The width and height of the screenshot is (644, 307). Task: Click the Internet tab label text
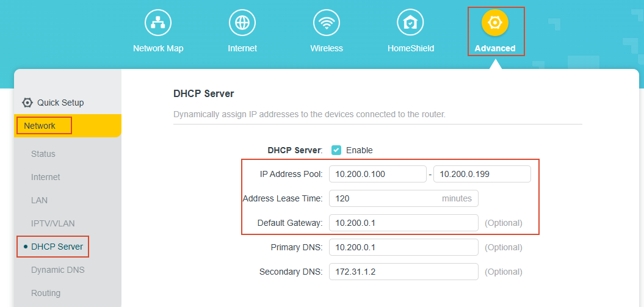tap(242, 48)
